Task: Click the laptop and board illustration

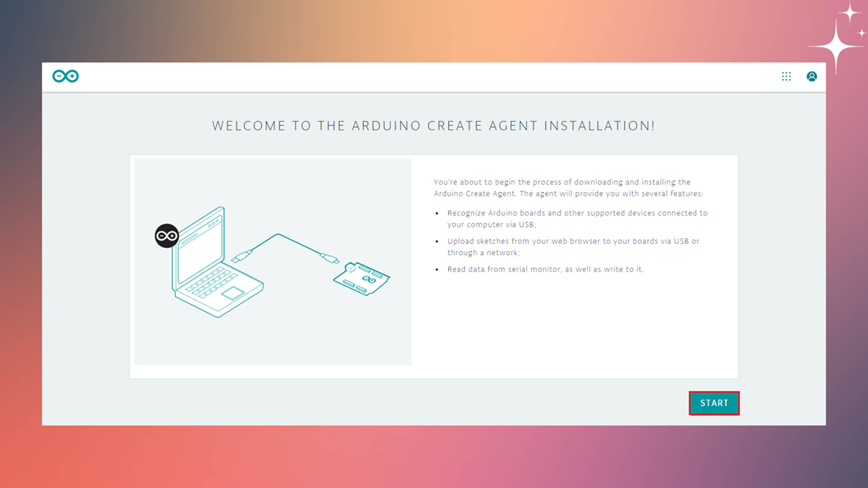Action: tap(272, 262)
